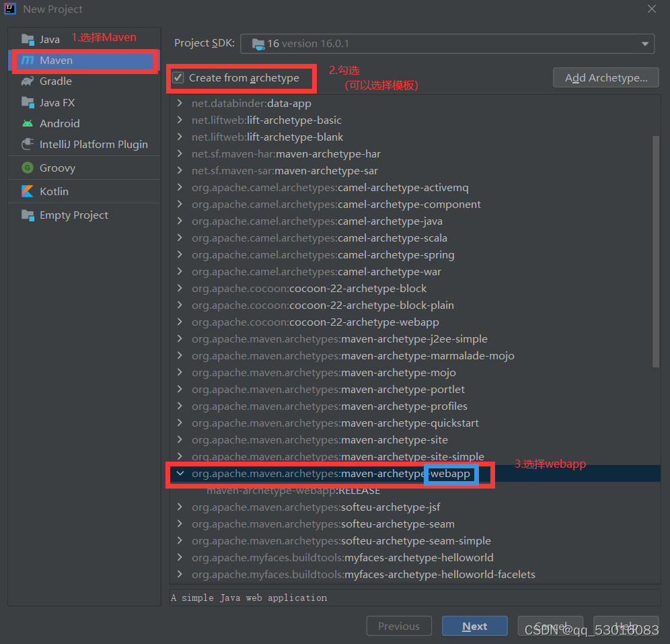Select softeu-archetype-seam-simple row

click(415, 540)
